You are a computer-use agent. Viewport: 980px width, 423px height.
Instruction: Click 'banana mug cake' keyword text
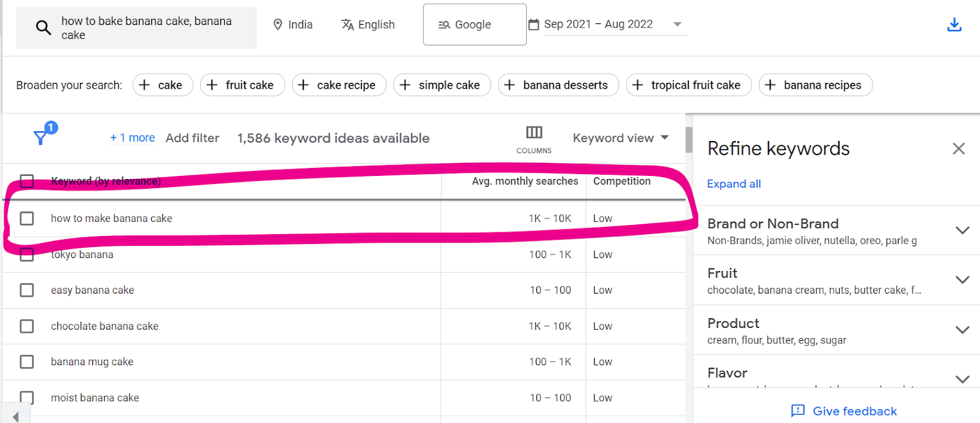coord(92,362)
